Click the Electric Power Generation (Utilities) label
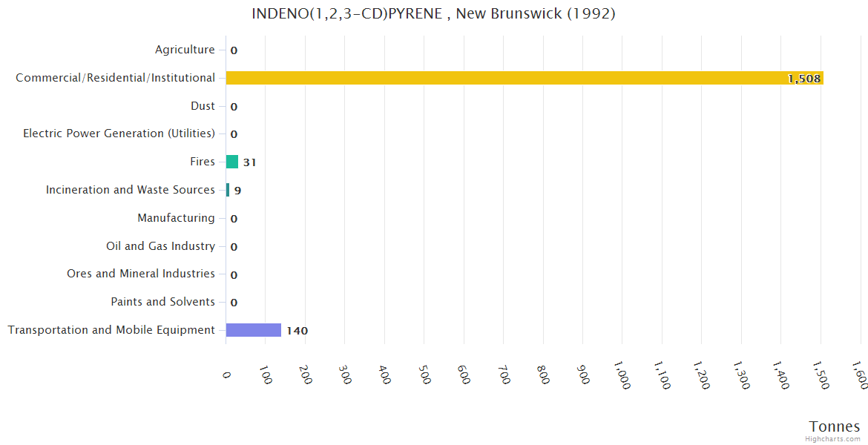 [x=119, y=133]
